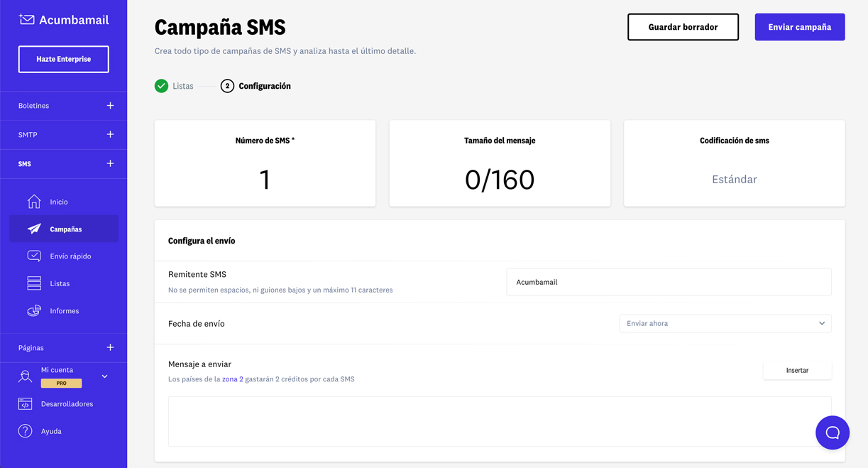Click the Listas stacked rows icon
This screenshot has height=468, width=868.
[x=34, y=283]
